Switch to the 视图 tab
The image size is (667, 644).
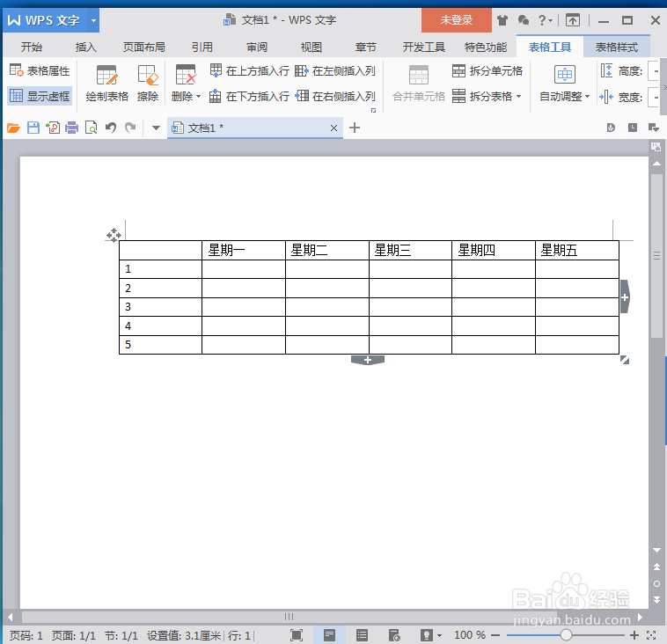[312, 47]
